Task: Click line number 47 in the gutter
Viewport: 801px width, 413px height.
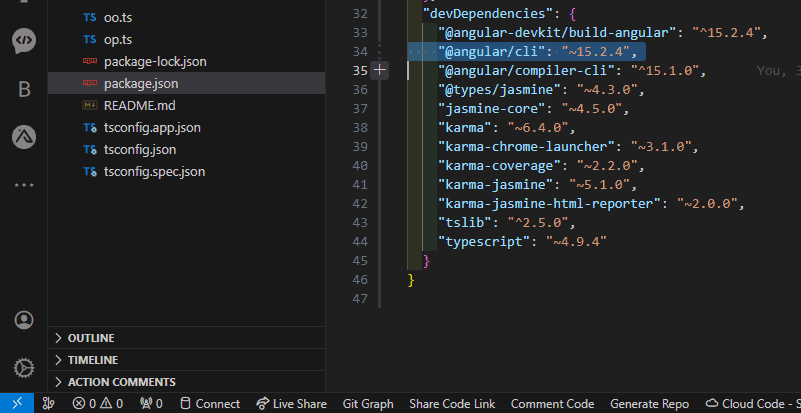Action: click(x=360, y=299)
